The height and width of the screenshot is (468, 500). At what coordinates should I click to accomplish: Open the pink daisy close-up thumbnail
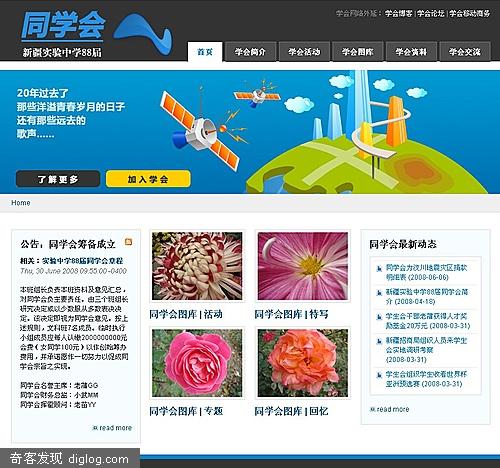pos(303,266)
